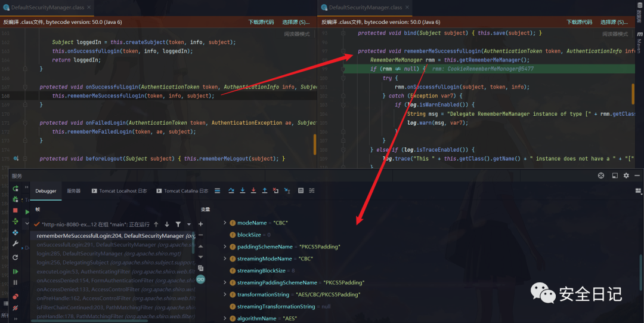Select the Debugger tab
Image resolution: width=644 pixels, height=323 pixels.
(x=46, y=191)
